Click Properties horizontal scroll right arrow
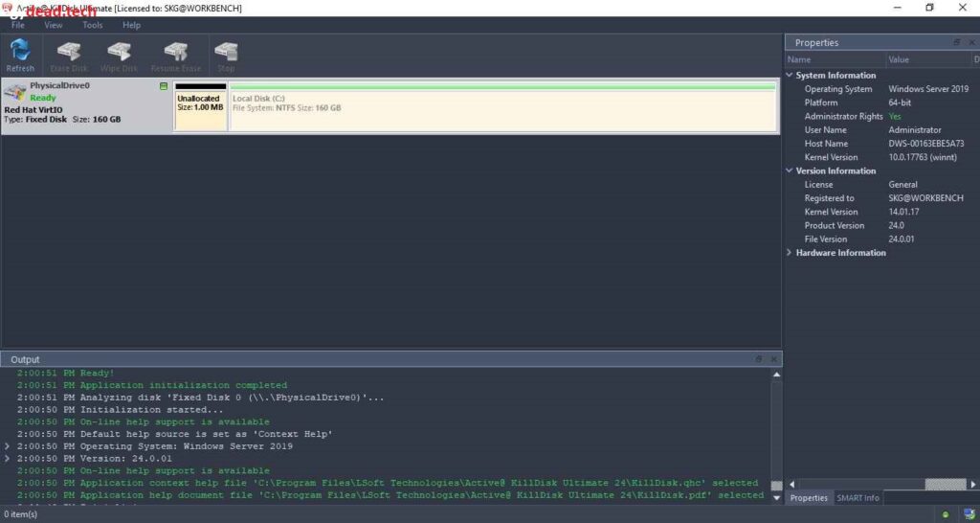980x523 pixels. [x=972, y=485]
